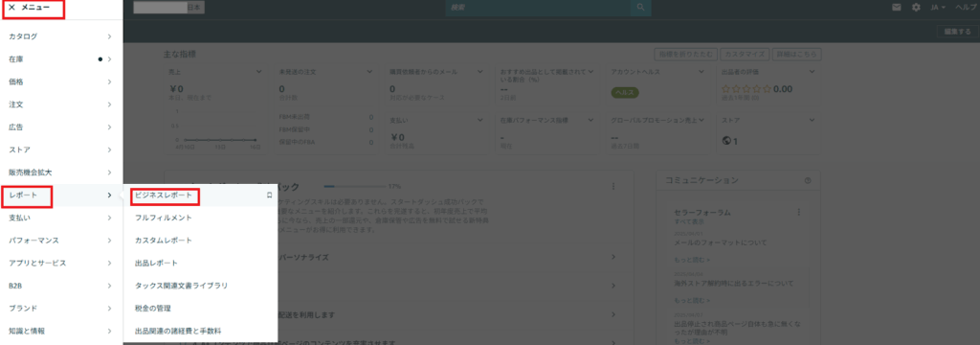Click the globe icon in the ストア card
Screen dimensions: 980x345
click(x=726, y=141)
